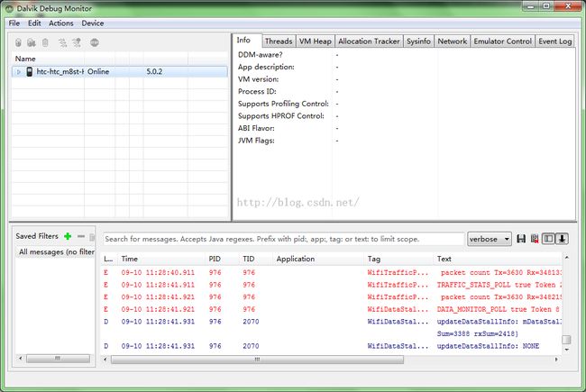Expand the htc-htc_m8st device tree node
586x392 pixels.
tap(19, 72)
